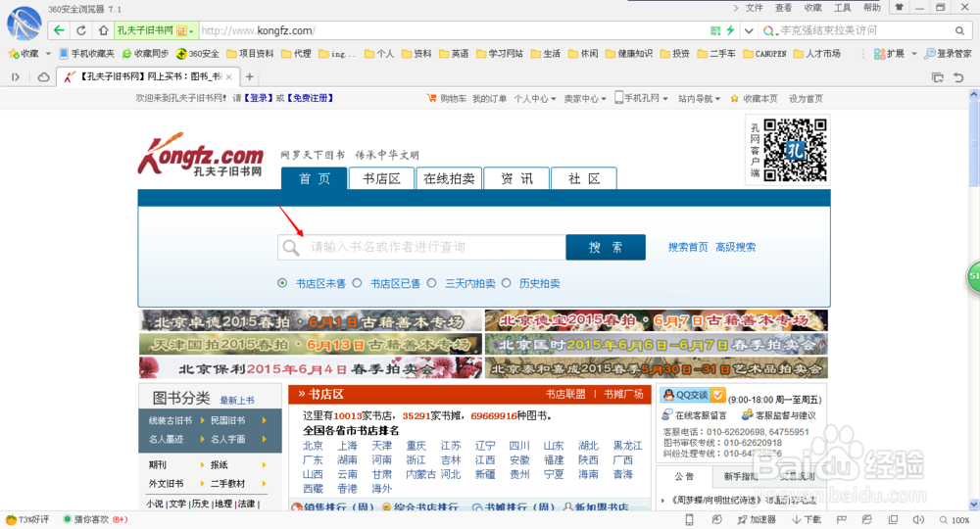Click 在线客服留言 message icon
The height and width of the screenshot is (529, 980).
point(666,414)
